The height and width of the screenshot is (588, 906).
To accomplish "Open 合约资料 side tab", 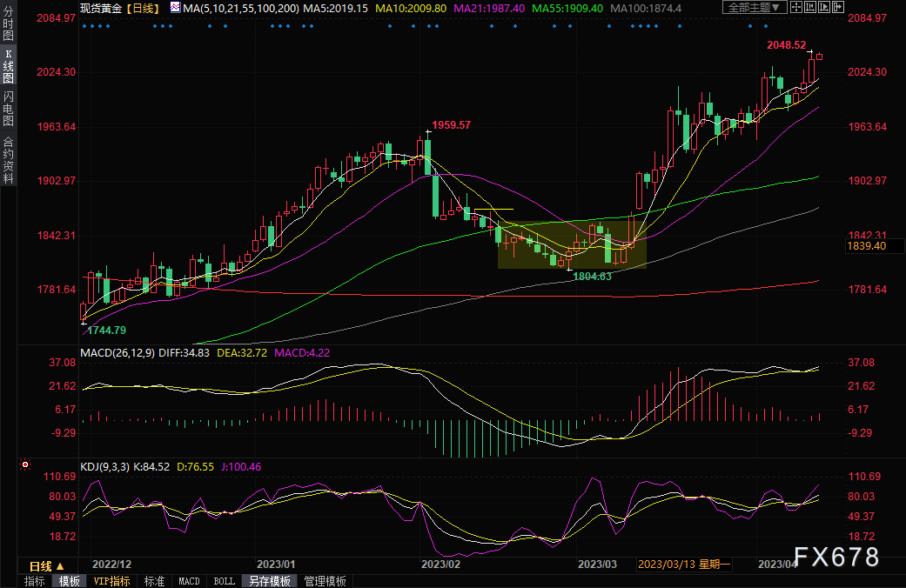I will [8, 160].
